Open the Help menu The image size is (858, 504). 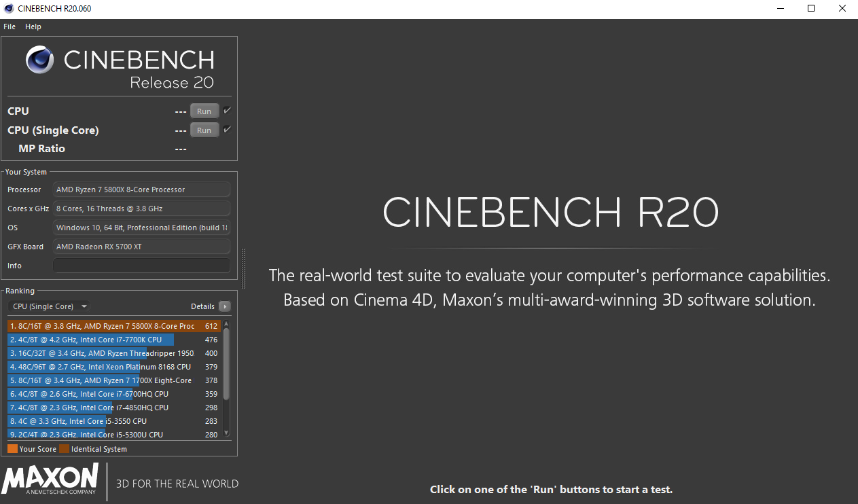click(x=33, y=26)
